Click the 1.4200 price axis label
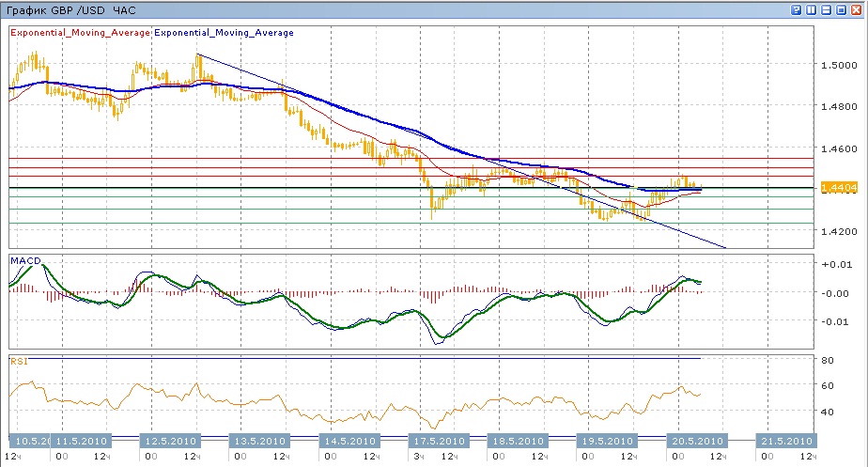 click(838, 230)
